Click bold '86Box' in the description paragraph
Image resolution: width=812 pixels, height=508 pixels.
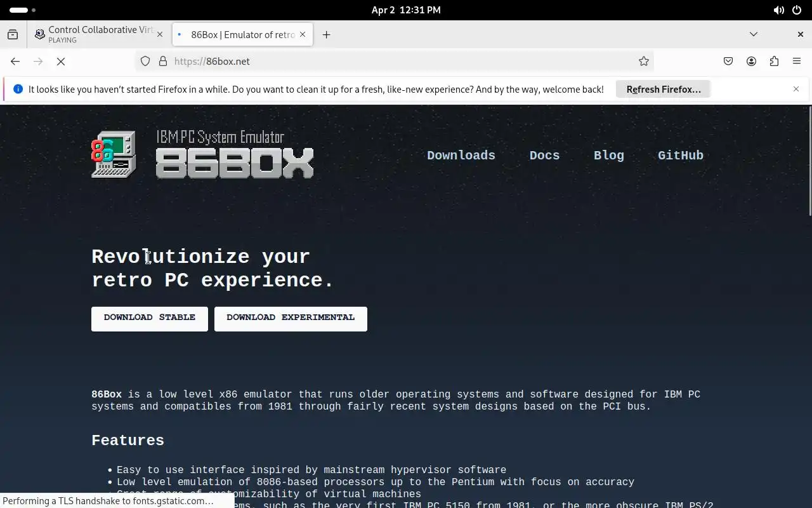point(107,394)
